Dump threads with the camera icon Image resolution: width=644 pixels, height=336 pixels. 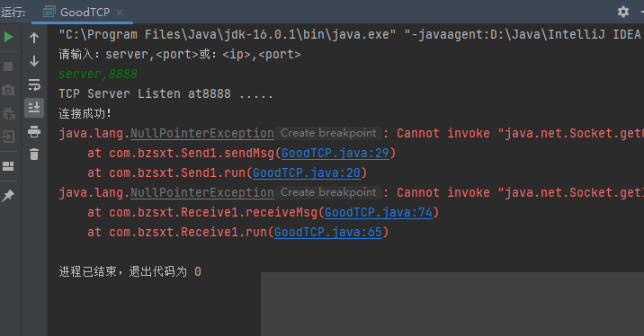[8, 90]
